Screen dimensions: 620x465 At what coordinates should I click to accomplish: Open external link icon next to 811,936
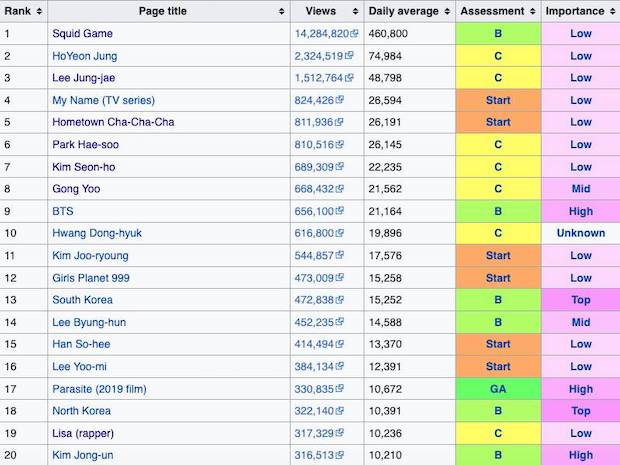pyautogui.click(x=338, y=122)
